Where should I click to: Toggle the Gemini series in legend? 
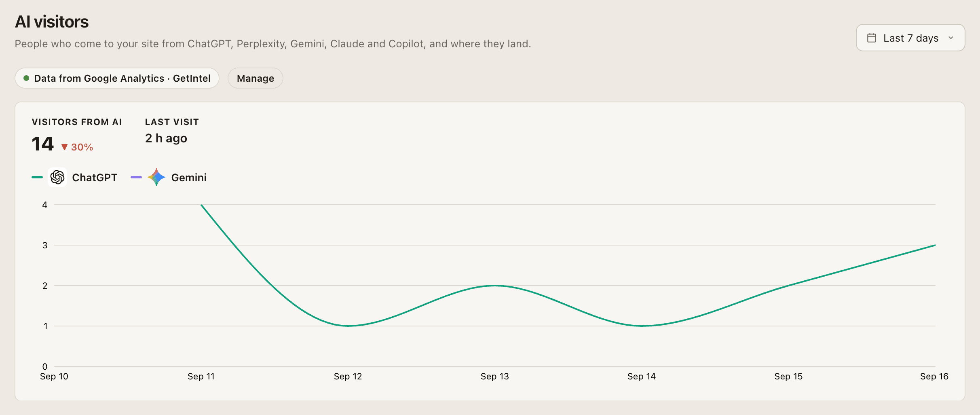point(169,177)
